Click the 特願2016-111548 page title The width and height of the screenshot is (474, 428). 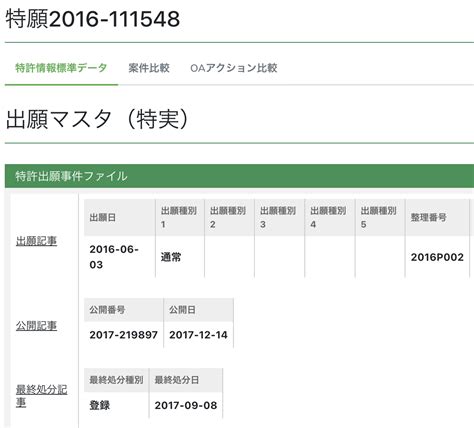pyautogui.click(x=93, y=19)
